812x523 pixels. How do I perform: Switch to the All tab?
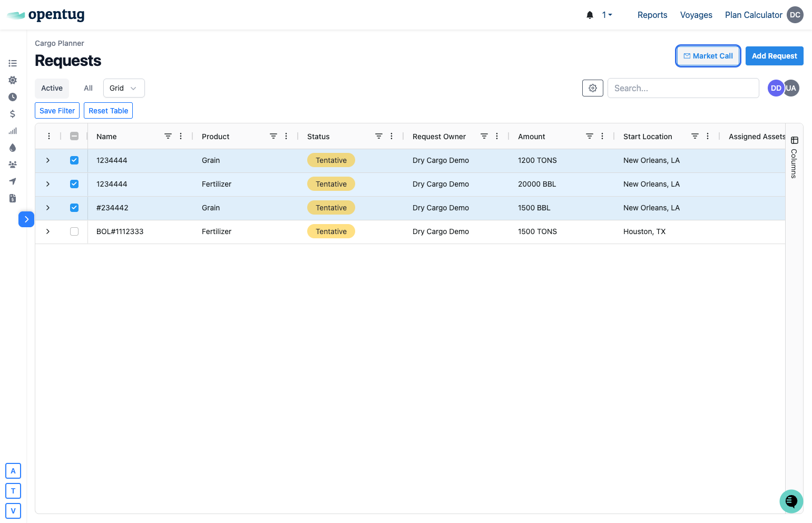coord(88,88)
